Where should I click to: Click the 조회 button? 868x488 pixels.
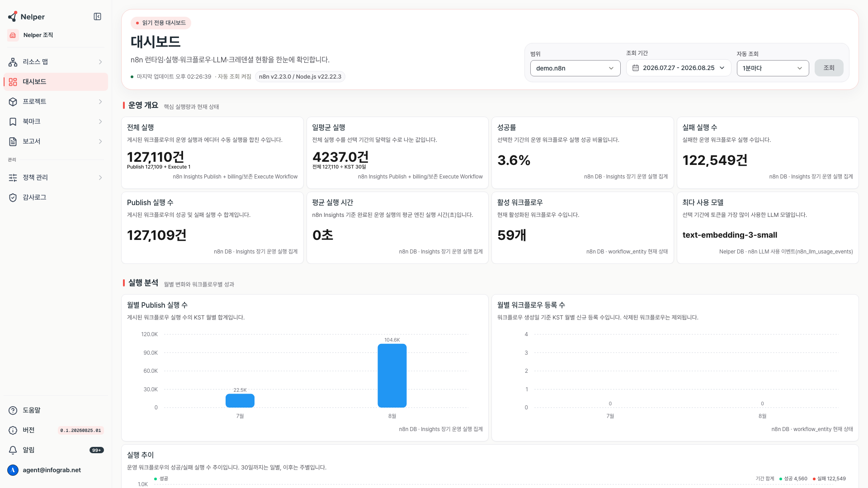(829, 68)
